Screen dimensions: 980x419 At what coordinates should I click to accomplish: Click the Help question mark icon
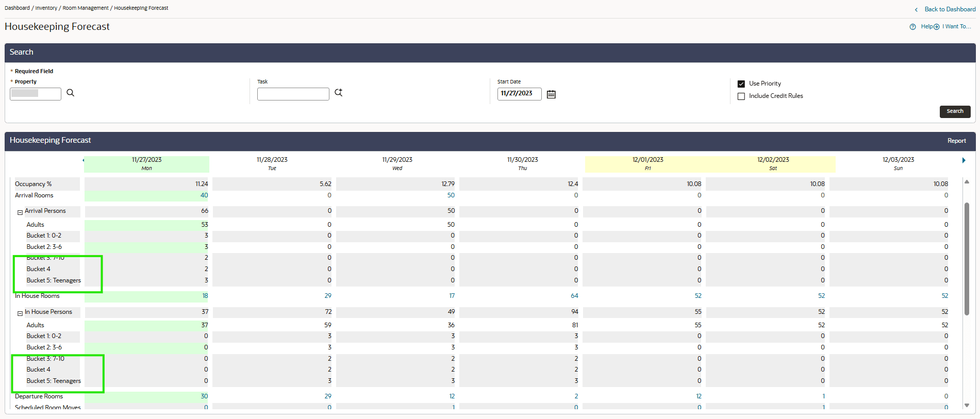[912, 27]
